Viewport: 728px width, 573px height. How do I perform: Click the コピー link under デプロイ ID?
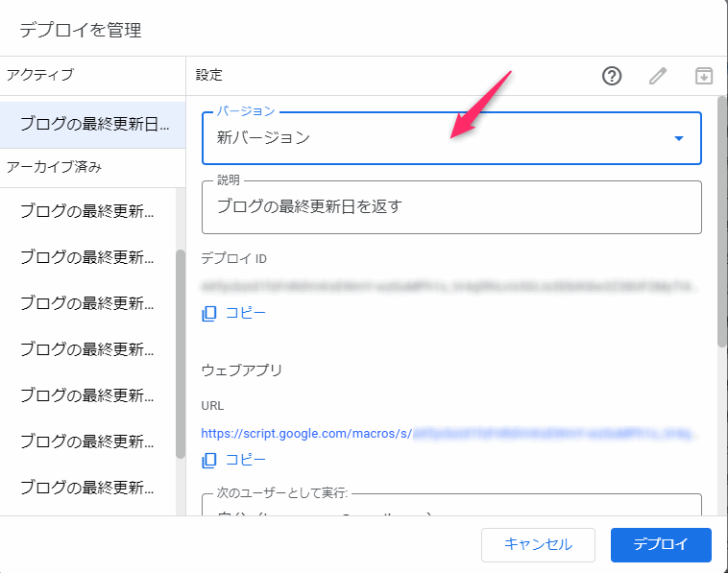pyautogui.click(x=246, y=313)
